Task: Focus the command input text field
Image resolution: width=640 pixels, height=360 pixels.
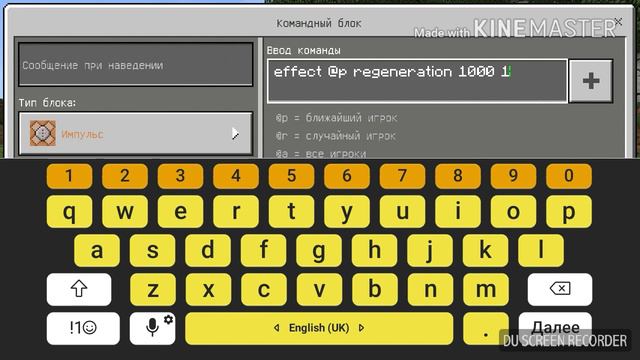Action: [x=417, y=81]
